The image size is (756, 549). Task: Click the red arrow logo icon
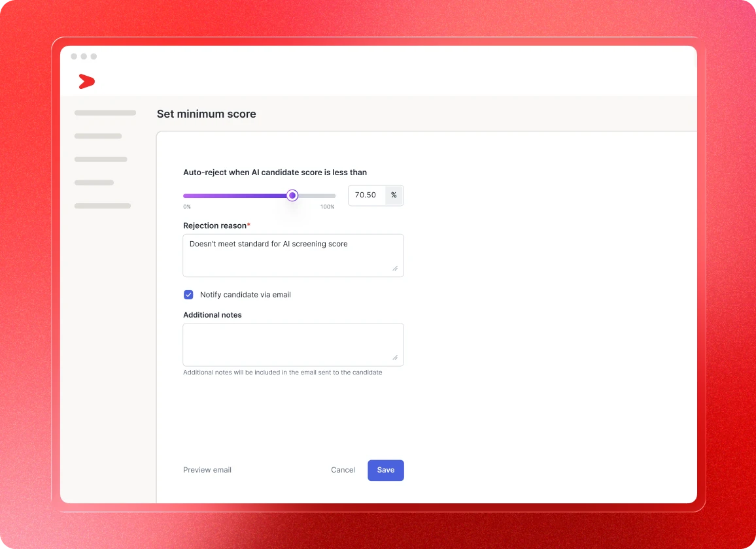pyautogui.click(x=87, y=82)
